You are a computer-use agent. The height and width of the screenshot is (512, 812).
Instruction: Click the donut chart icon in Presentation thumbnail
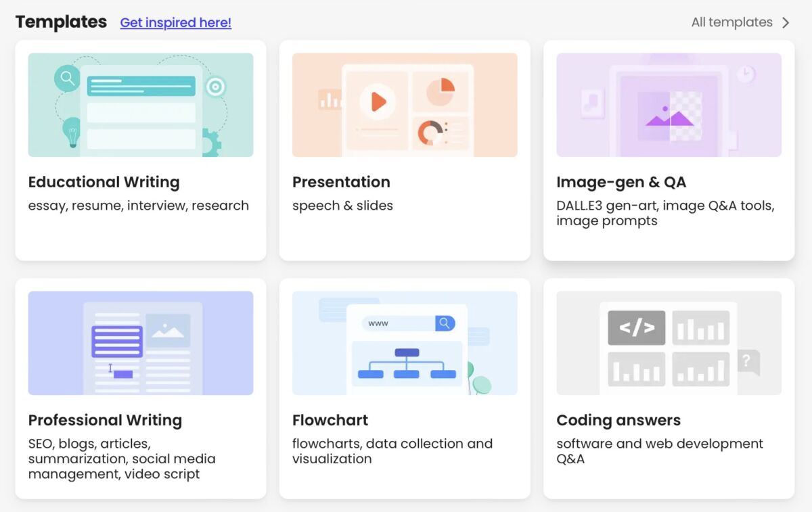point(430,133)
